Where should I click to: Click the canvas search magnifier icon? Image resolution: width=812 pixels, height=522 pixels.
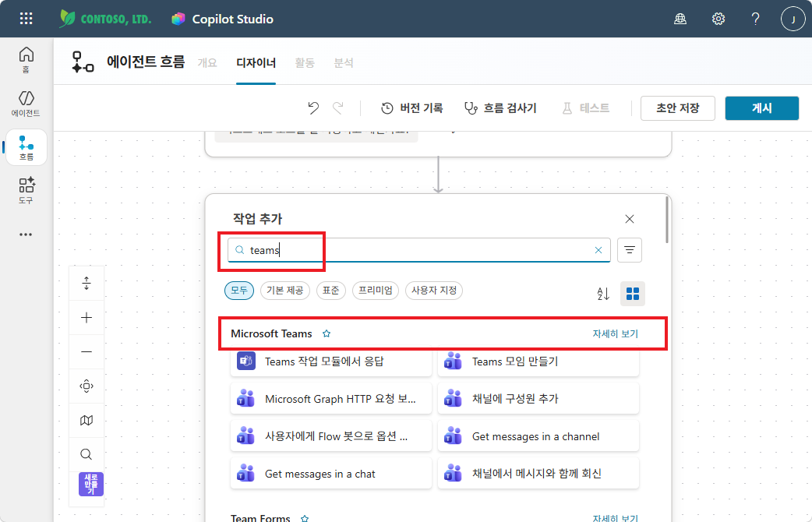point(86,454)
